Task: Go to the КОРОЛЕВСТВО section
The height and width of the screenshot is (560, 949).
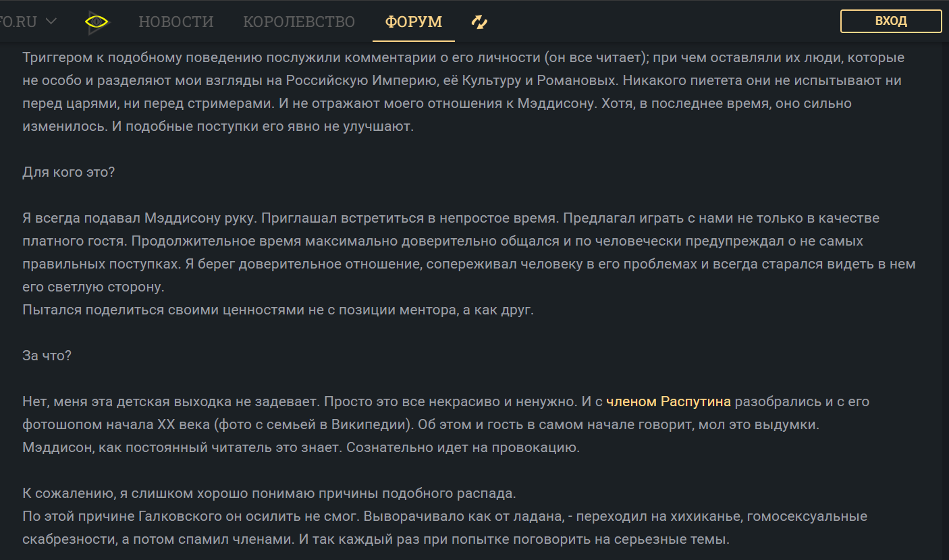Action: pyautogui.click(x=299, y=22)
